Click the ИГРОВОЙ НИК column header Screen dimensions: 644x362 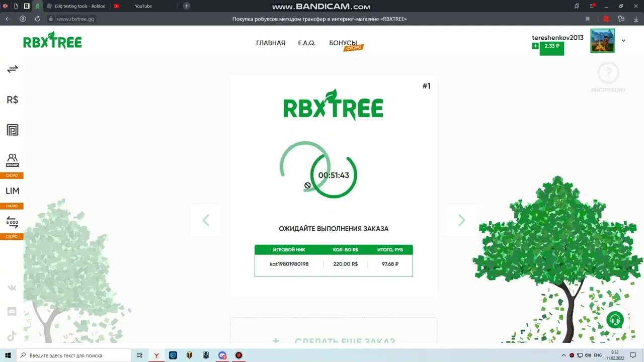pos(289,249)
